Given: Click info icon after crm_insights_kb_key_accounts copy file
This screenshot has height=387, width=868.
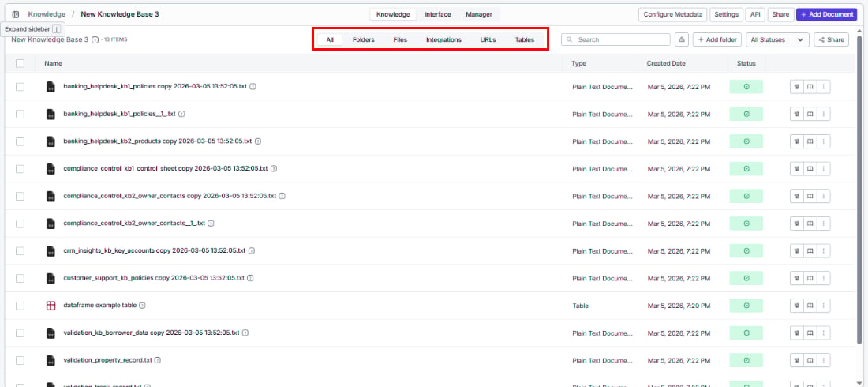Looking at the screenshot, I should tap(252, 250).
